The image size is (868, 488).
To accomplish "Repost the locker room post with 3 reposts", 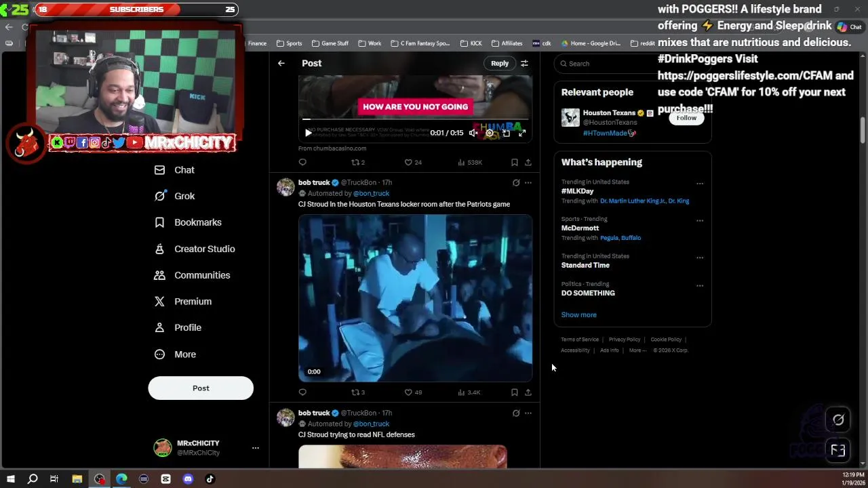I will pos(357,392).
